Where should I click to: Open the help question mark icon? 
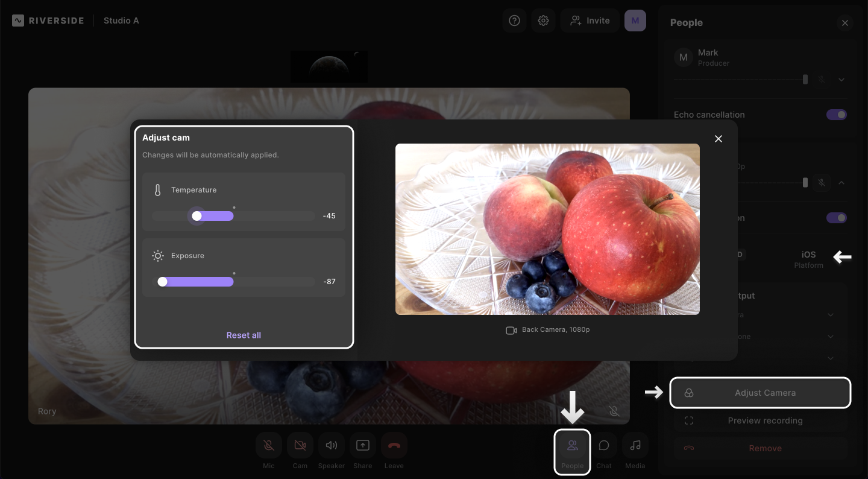click(514, 21)
